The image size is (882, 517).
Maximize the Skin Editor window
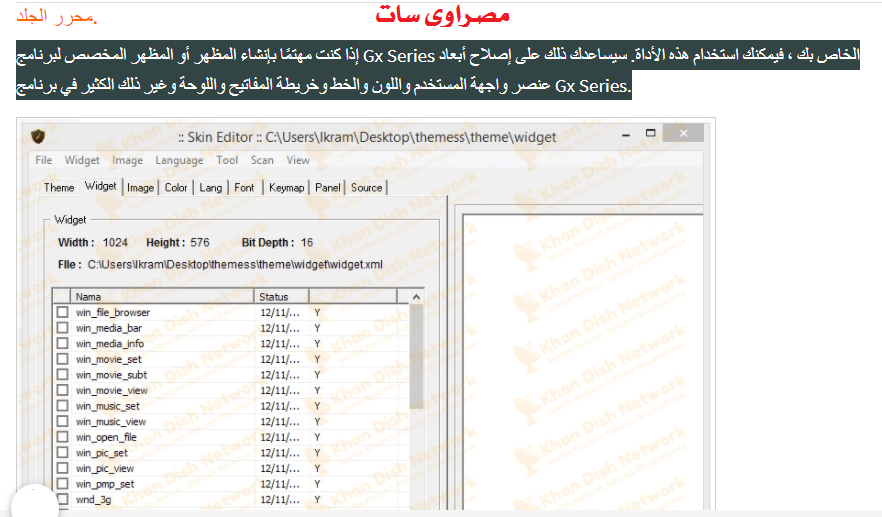pyautogui.click(x=651, y=133)
